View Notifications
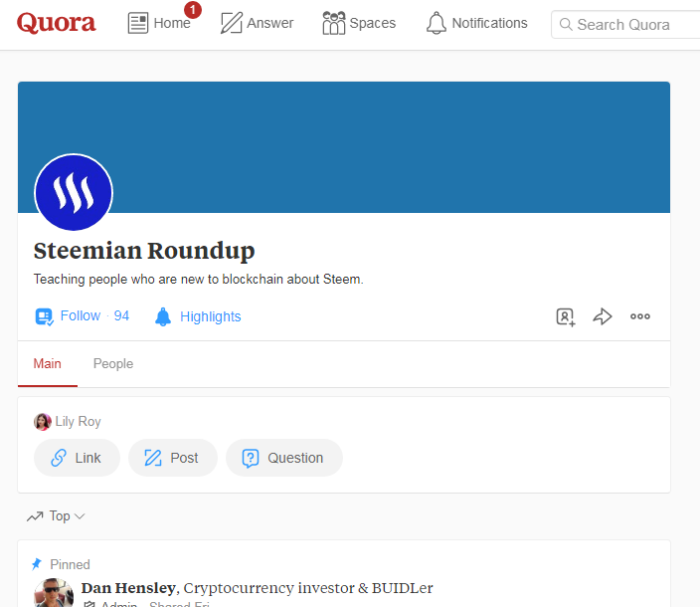The height and width of the screenshot is (607, 700). pyautogui.click(x=477, y=23)
